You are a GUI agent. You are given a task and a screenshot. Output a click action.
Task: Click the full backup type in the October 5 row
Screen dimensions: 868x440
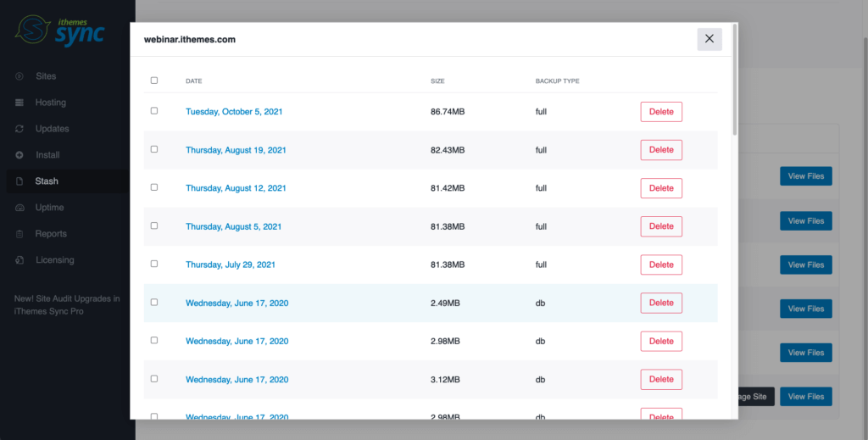[x=541, y=112]
